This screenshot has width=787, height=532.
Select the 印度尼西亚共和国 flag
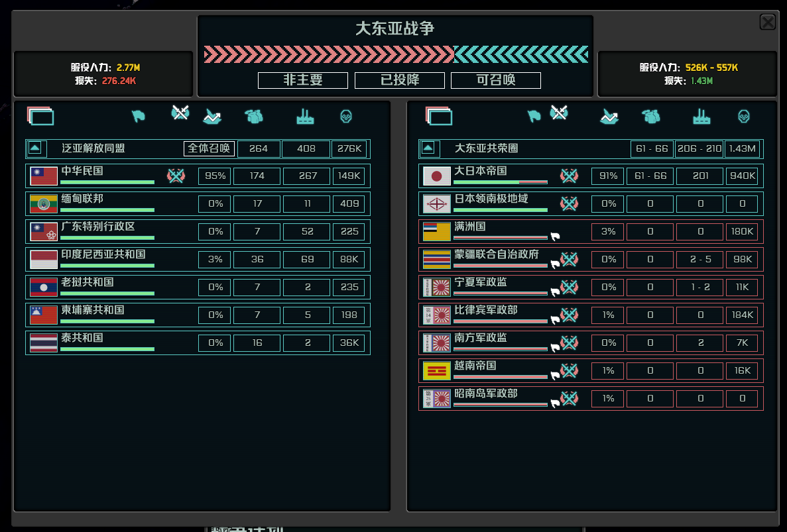point(44,259)
